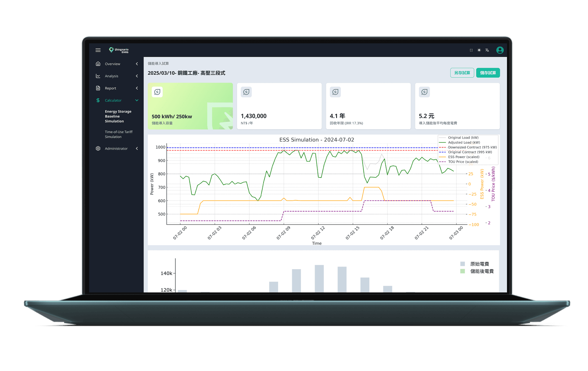The height and width of the screenshot is (371, 588).
Task: Click the Overview home icon
Action: pyautogui.click(x=98, y=64)
